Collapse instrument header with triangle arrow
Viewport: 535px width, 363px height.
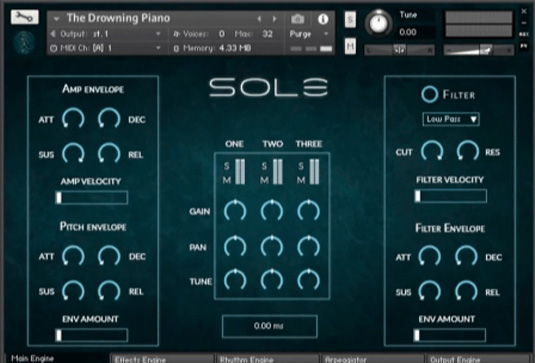[x=57, y=18]
